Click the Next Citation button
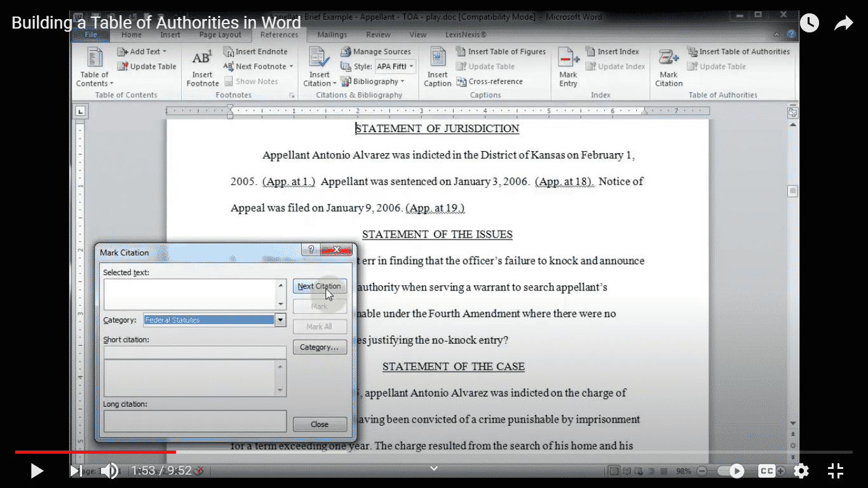 point(320,287)
